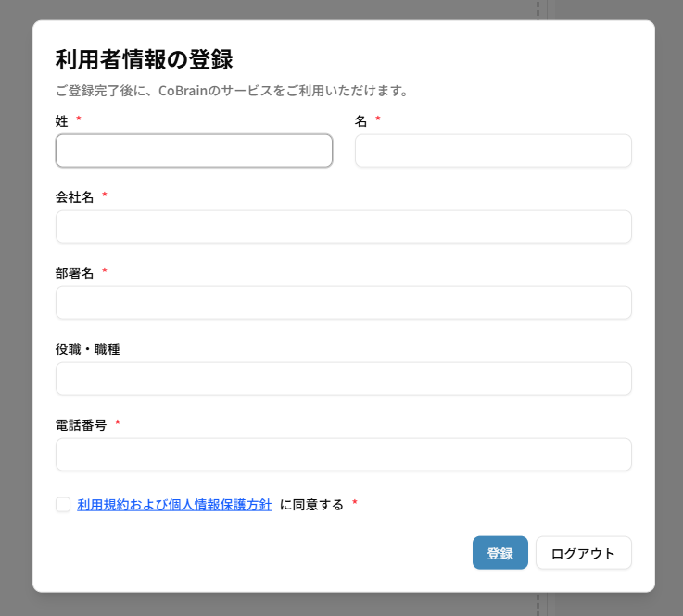Click the CoBrain service description text

[232, 91]
